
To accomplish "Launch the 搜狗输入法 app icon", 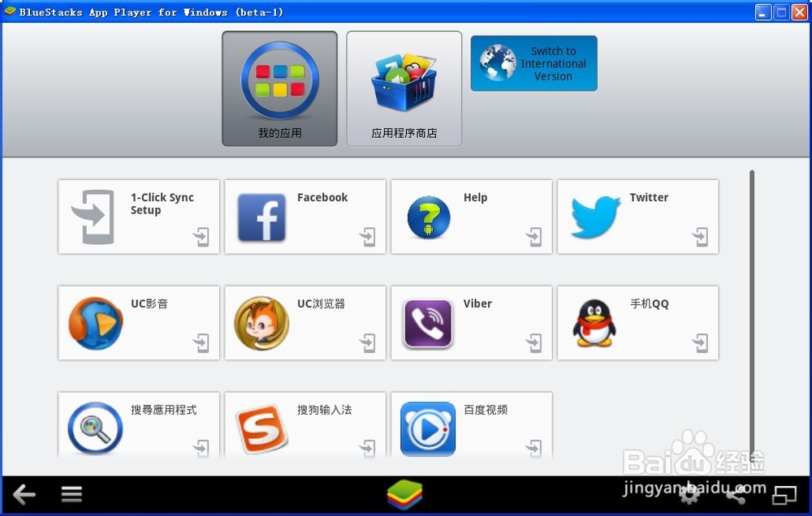I will (x=261, y=429).
